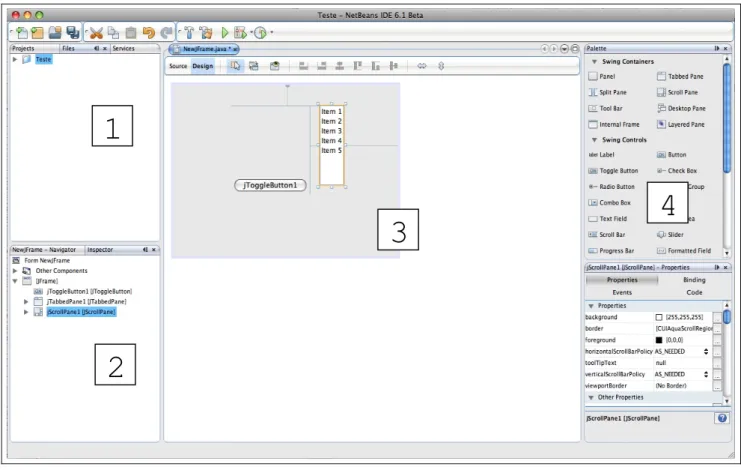
Task: Click the Debug Main Project icon
Action: [x=240, y=33]
